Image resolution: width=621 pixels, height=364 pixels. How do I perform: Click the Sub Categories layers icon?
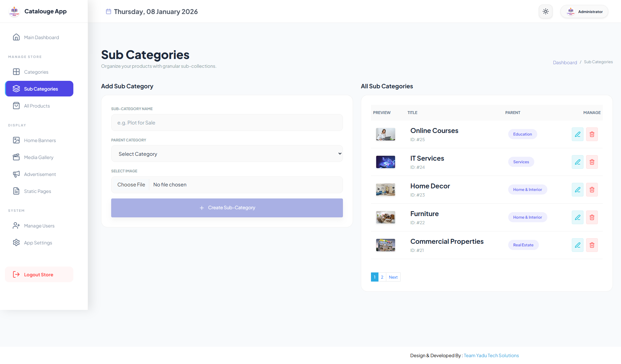click(16, 89)
